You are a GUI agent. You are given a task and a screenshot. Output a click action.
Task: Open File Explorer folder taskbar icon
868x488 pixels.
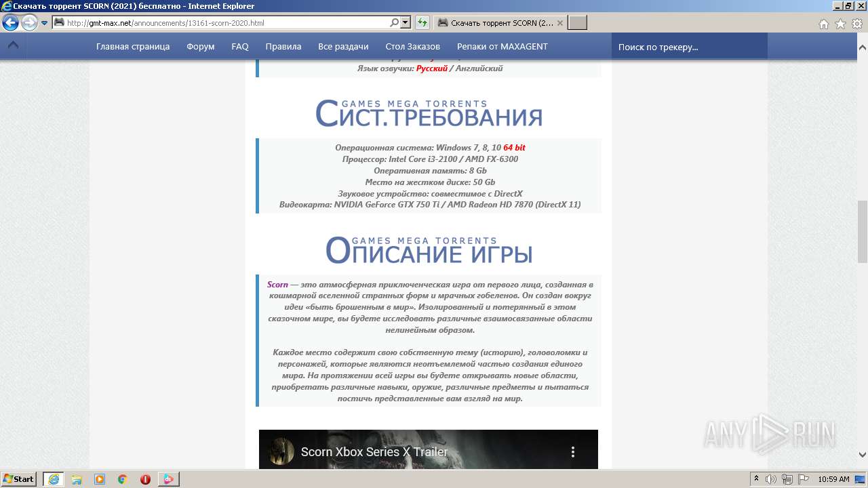pyautogui.click(x=77, y=479)
